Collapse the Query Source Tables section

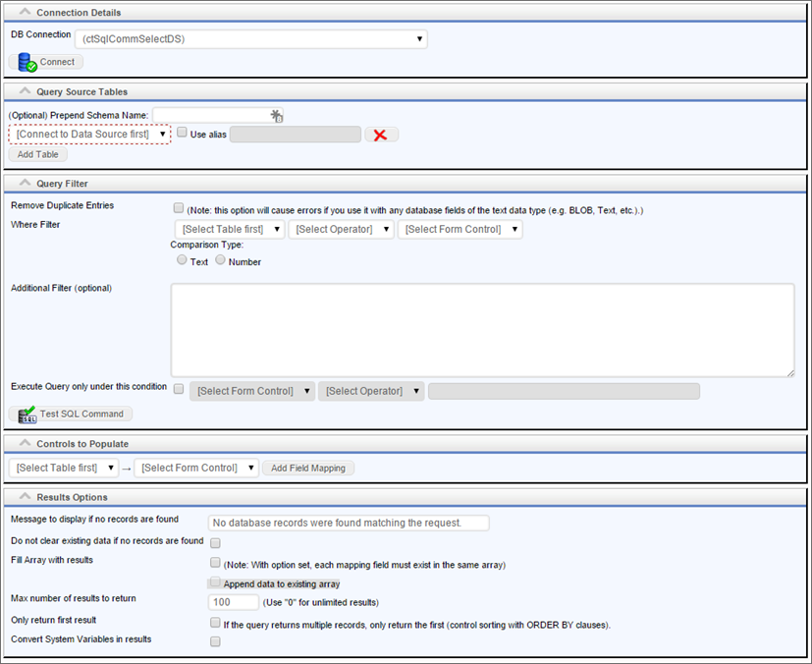24,91
